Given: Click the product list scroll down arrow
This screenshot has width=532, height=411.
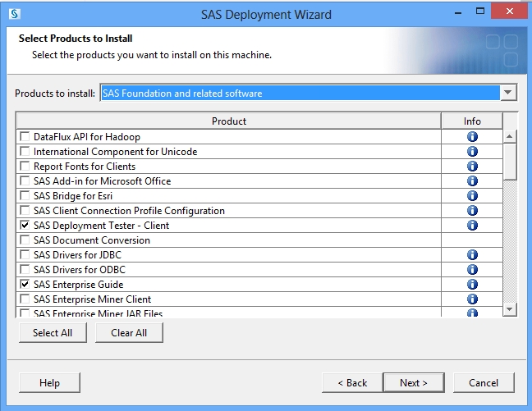Looking at the screenshot, I should click(x=509, y=309).
